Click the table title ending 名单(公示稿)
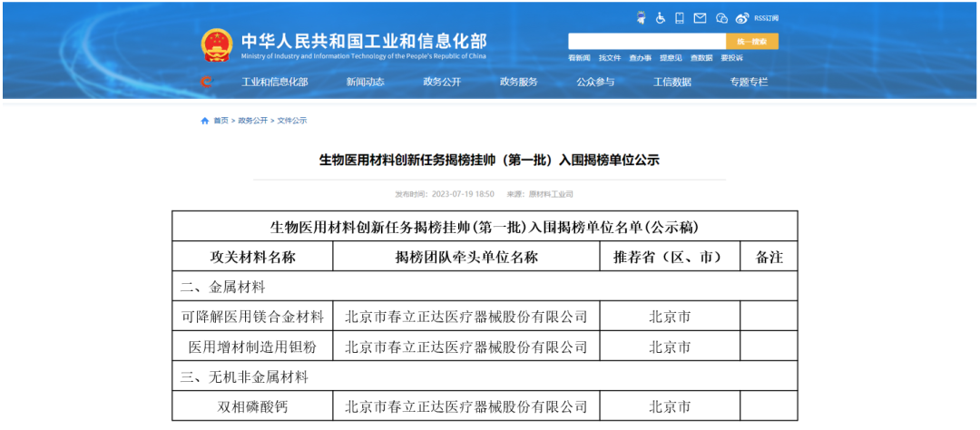980x430 pixels. coord(485,226)
